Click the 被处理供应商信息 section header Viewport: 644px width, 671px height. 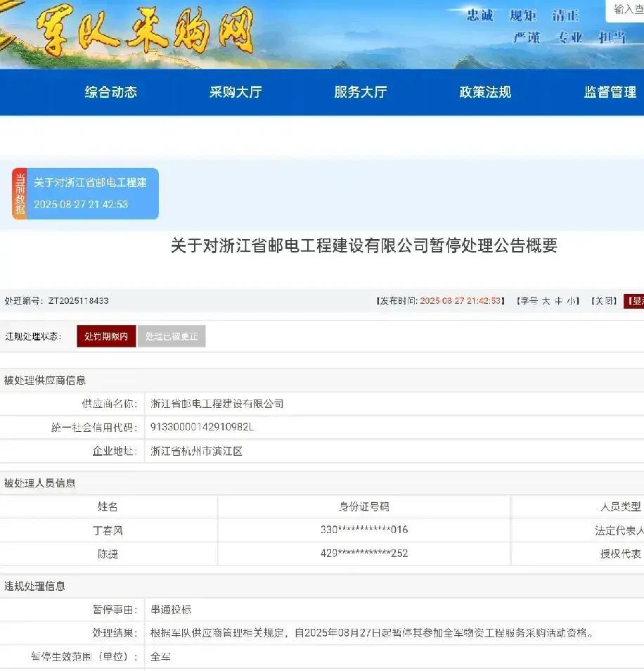point(45,380)
